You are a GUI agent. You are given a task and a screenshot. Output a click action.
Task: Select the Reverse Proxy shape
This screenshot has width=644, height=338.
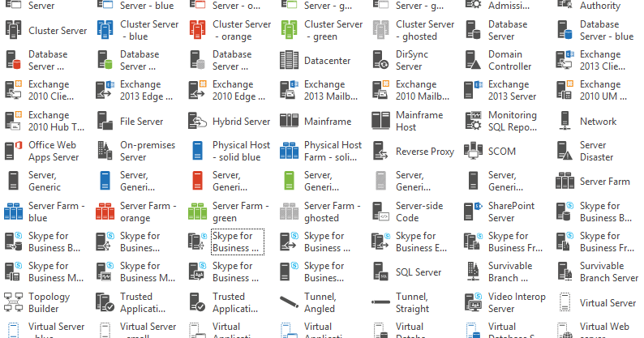[380, 151]
